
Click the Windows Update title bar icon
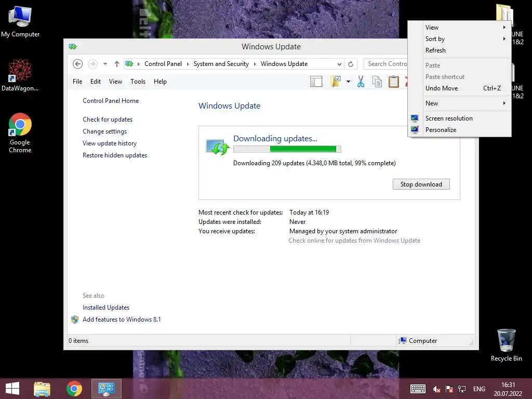click(x=73, y=46)
